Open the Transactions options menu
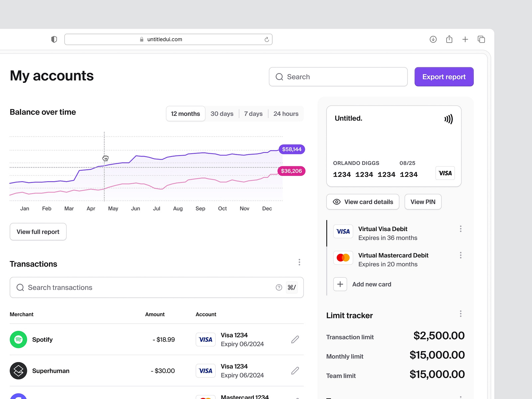The height and width of the screenshot is (399, 532). (299, 262)
